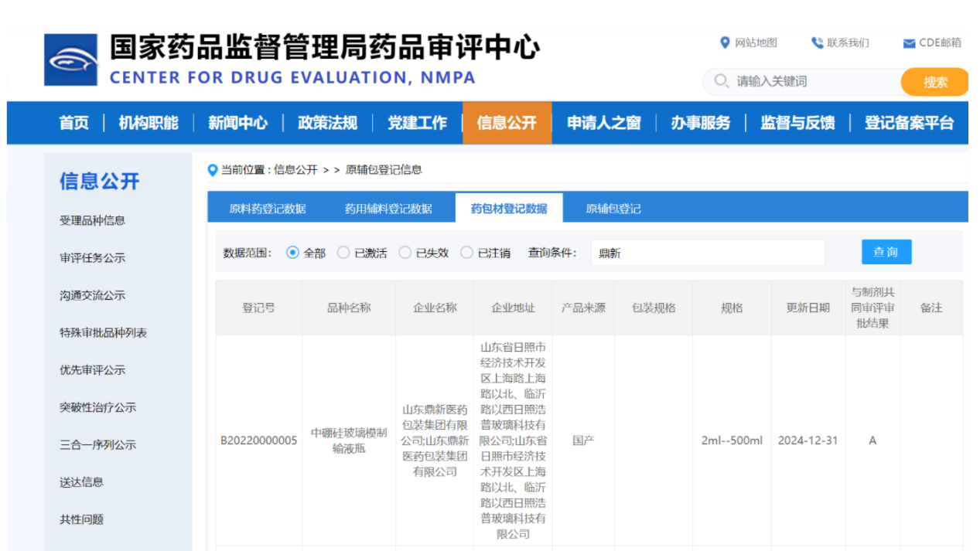Click the CDE邮箱 link text

coord(941,43)
